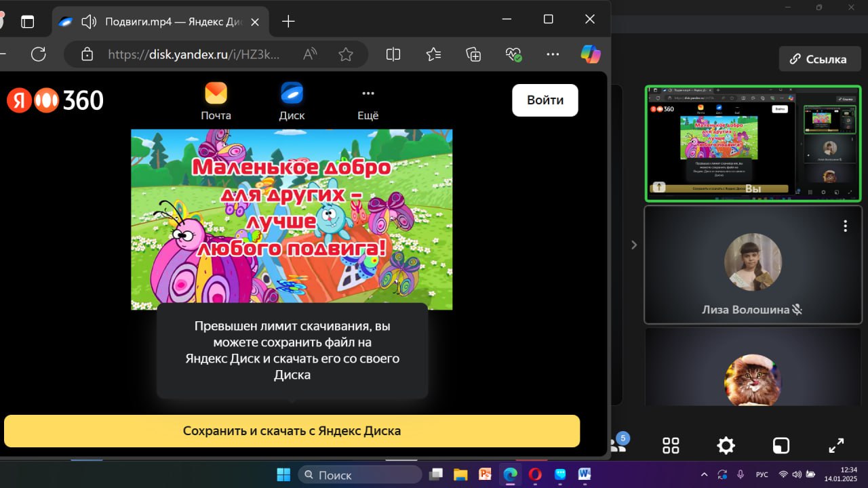This screenshot has height=488, width=868.
Task: Click the Подвиги video preview image
Action: tap(292, 220)
